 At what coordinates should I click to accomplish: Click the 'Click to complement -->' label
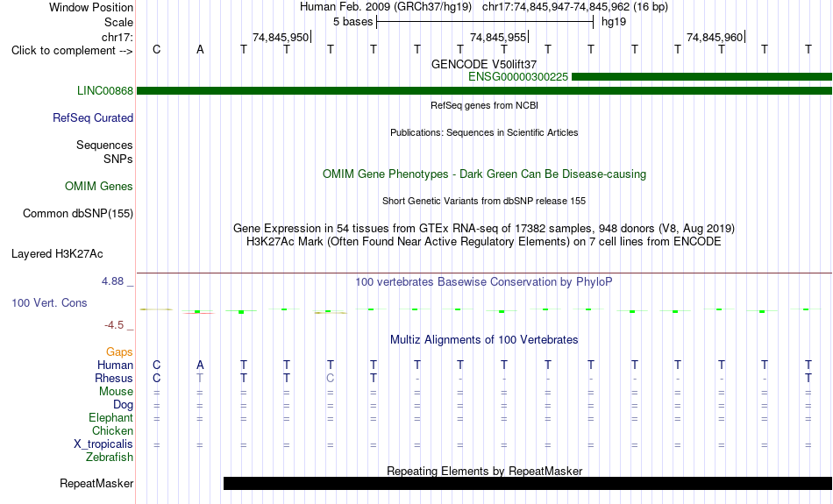point(72,51)
